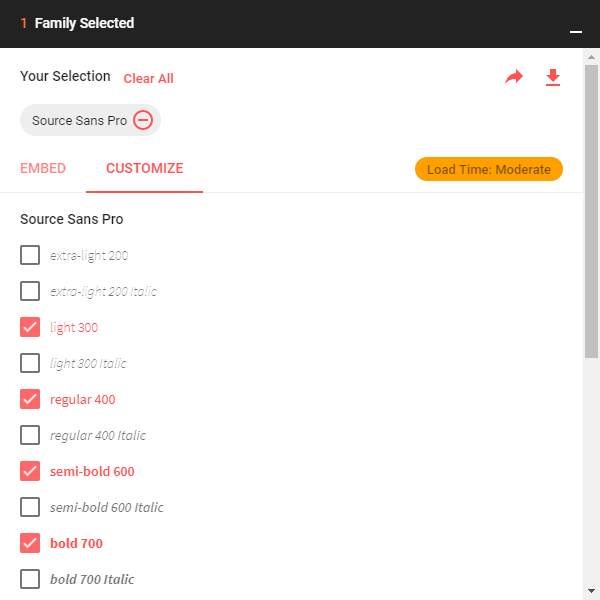The height and width of the screenshot is (600, 600).
Task: Uncheck the bold 700 style
Action: click(30, 543)
